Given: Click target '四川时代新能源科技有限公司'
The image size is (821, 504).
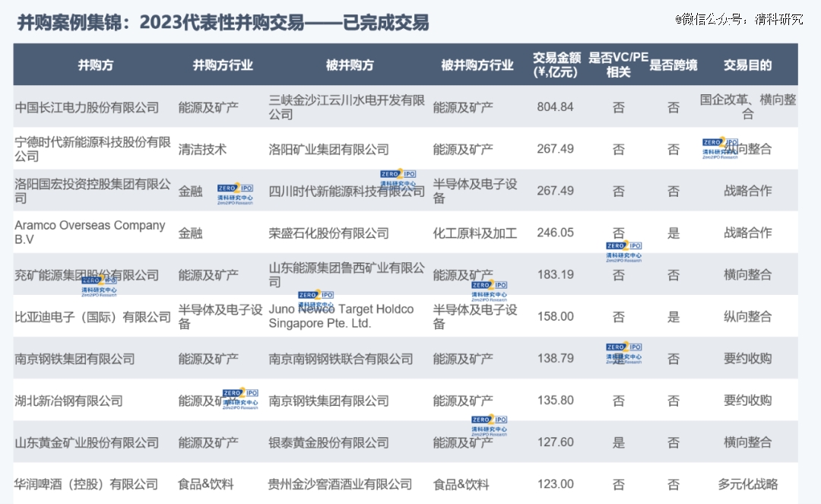Looking at the screenshot, I should 347,191.
